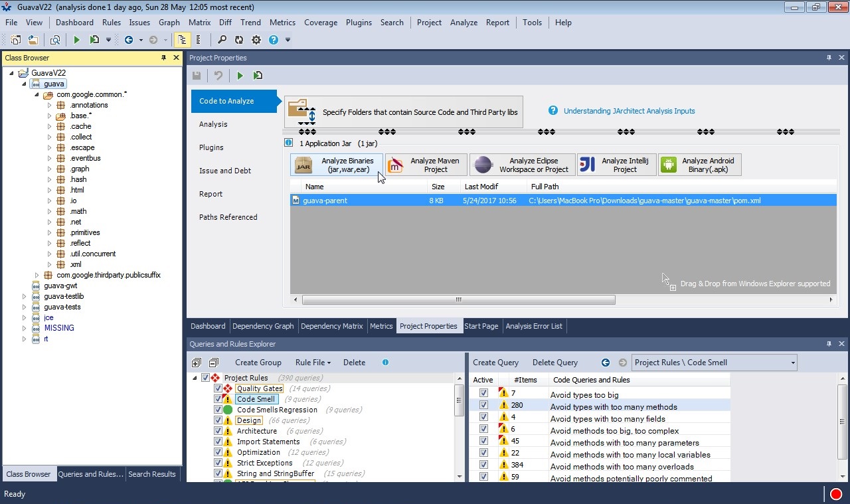Click the horizontal scrollbar under the jar list
850x504 pixels.
[458, 300]
